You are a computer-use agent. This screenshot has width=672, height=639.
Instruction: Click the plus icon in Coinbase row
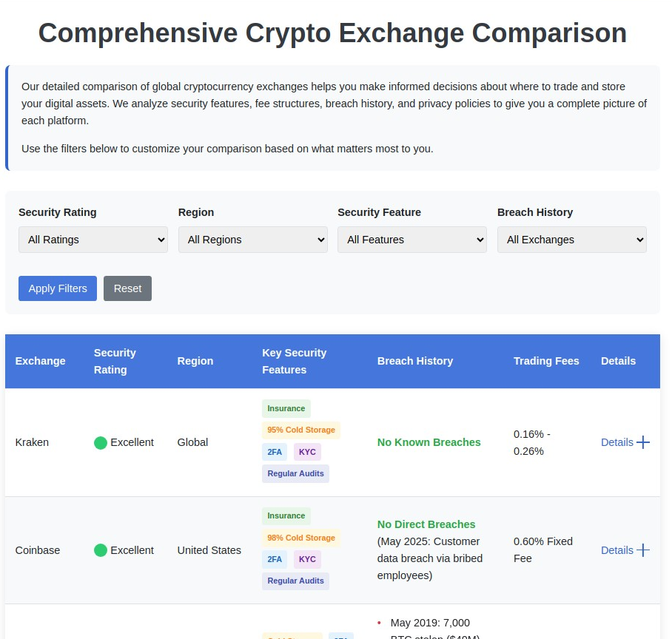[x=643, y=550]
